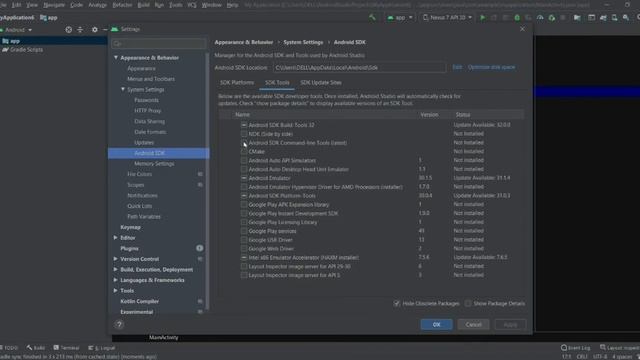This screenshot has height=360, width=640.
Task: Uncheck Hide Obsolete Packages
Action: [396, 304]
